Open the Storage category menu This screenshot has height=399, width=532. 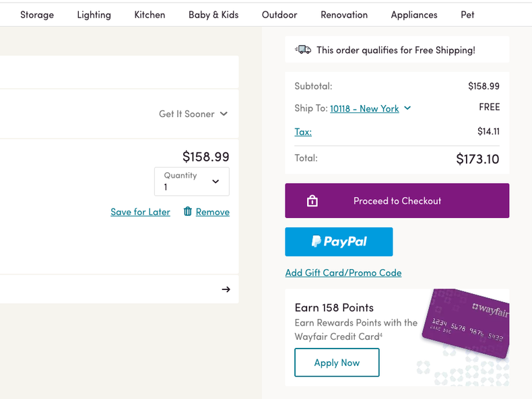[x=37, y=15]
